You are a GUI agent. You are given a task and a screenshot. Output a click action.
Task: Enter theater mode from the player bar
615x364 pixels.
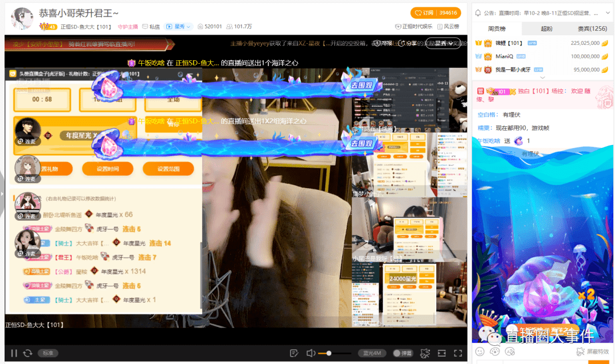[x=442, y=353]
